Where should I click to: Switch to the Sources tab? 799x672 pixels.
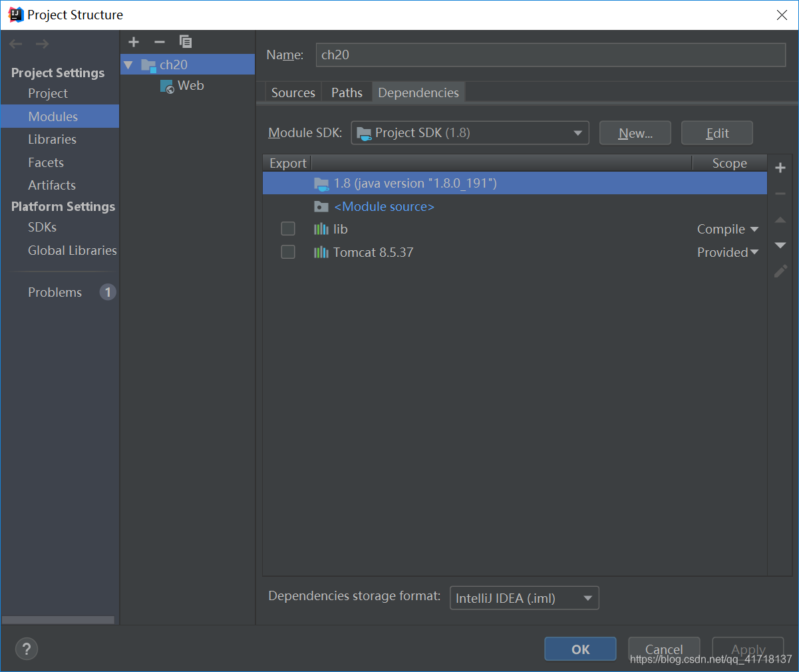[293, 92]
